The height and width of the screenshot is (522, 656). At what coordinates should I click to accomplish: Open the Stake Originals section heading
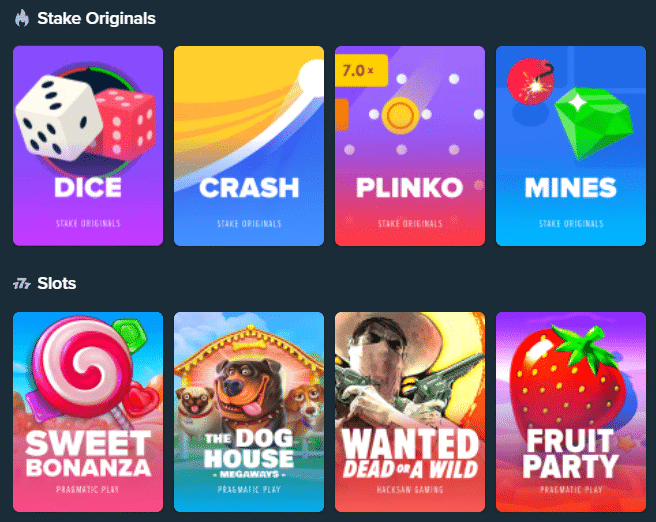point(97,18)
